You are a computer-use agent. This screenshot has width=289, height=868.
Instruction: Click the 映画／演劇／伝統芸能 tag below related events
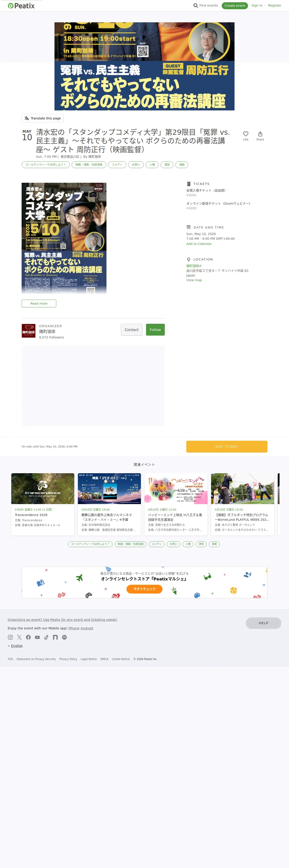pyautogui.click(x=131, y=544)
